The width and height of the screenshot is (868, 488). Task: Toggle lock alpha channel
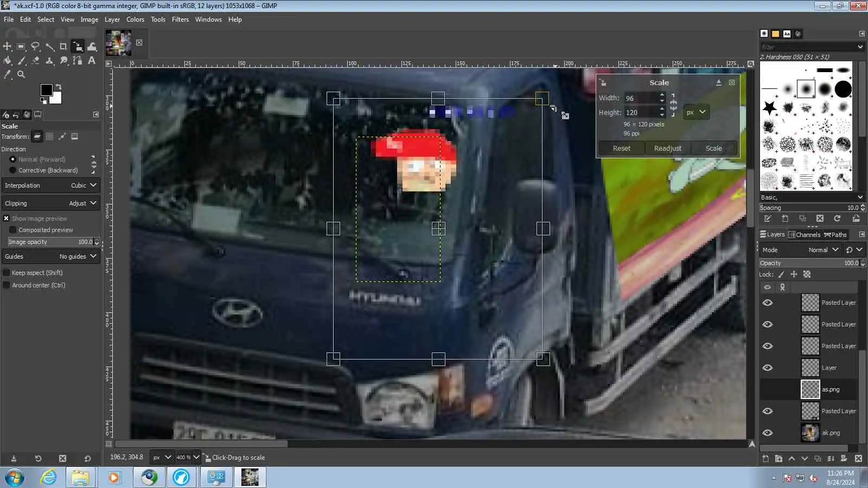click(807, 274)
